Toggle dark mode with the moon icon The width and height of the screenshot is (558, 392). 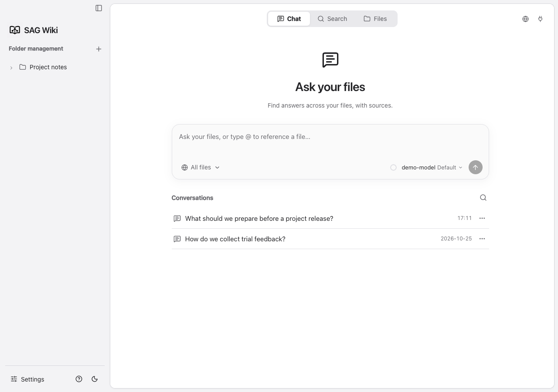95,379
